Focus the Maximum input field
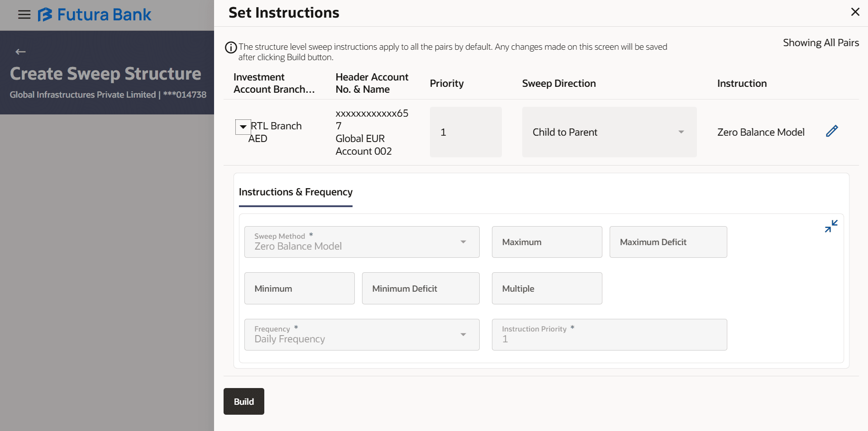This screenshot has height=431, width=868. click(547, 242)
